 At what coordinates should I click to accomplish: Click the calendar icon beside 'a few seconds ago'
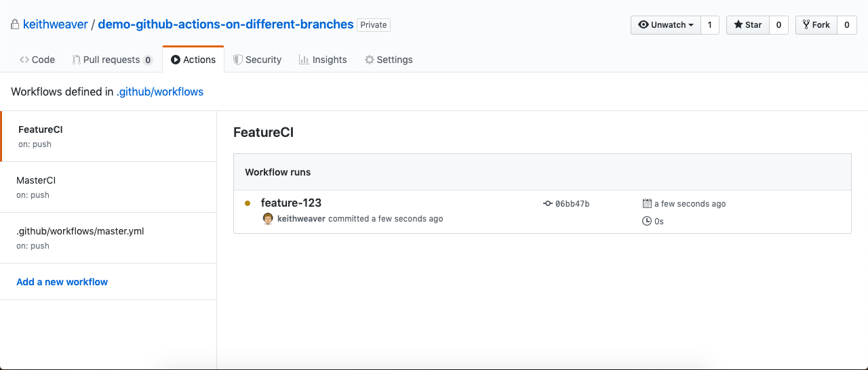647,203
